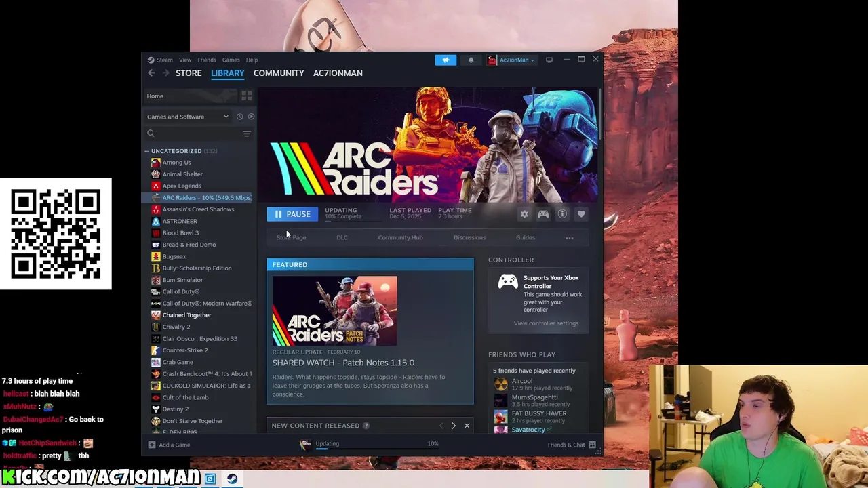Open the SHARED WATCH patch notes thumbnail

coord(334,311)
